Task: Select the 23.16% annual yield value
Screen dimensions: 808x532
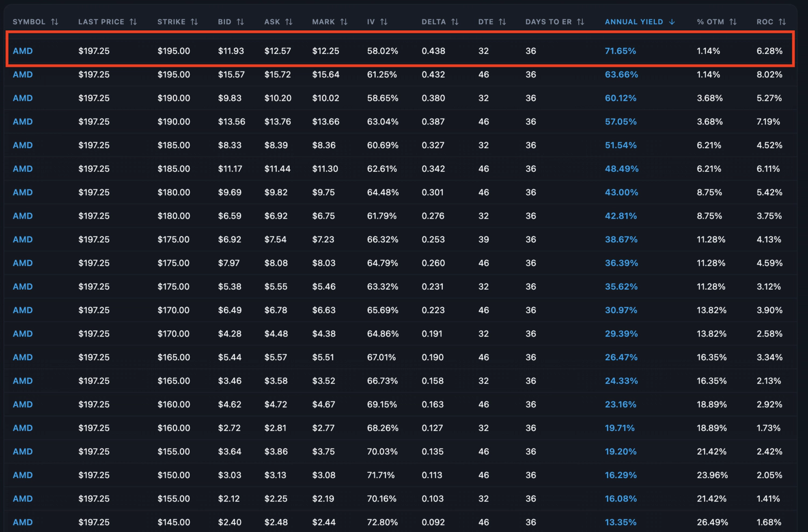Action: click(x=621, y=404)
